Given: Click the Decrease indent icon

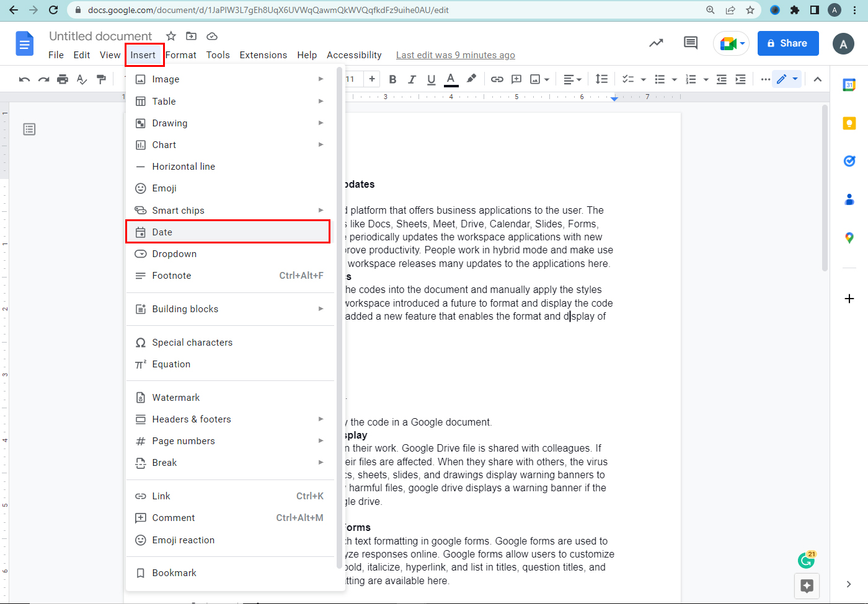Looking at the screenshot, I should [722, 79].
